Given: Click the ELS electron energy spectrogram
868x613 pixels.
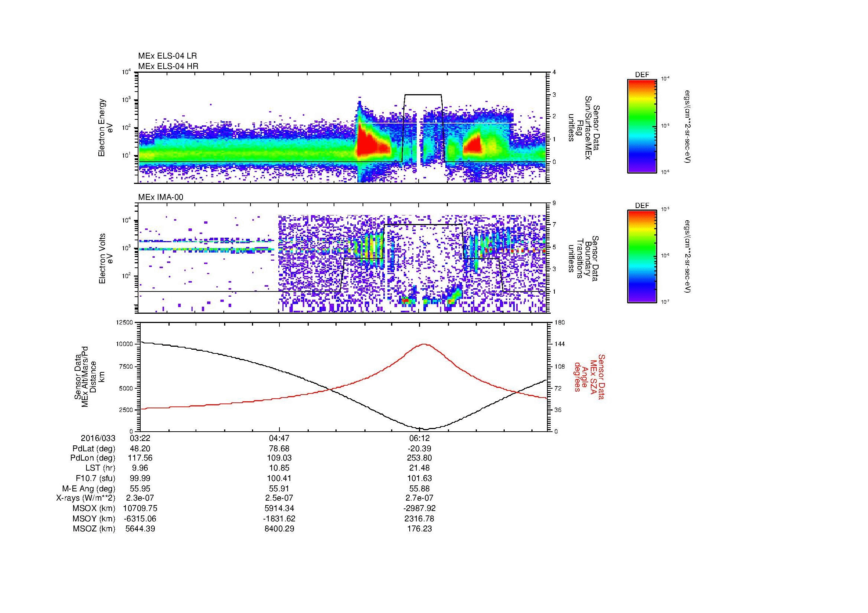Looking at the screenshot, I should pyautogui.click(x=343, y=128).
